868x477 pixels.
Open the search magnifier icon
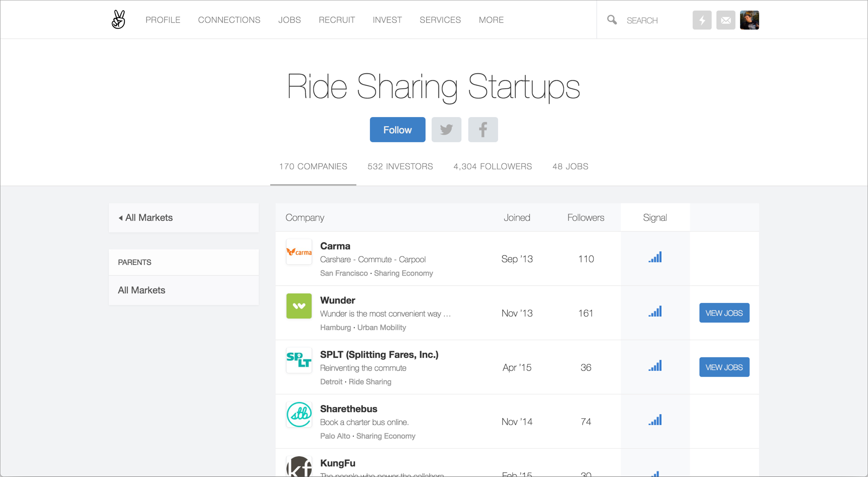612,20
